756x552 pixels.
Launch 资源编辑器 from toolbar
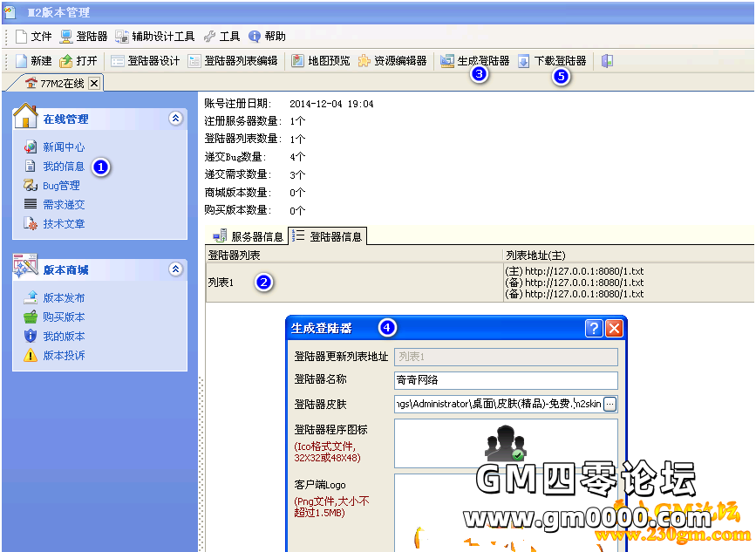coord(392,61)
